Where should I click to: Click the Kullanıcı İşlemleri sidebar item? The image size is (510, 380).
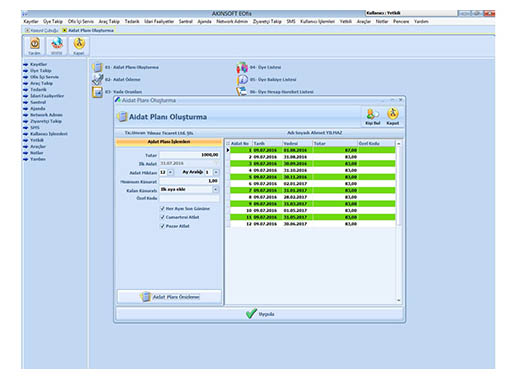pyautogui.click(x=49, y=134)
